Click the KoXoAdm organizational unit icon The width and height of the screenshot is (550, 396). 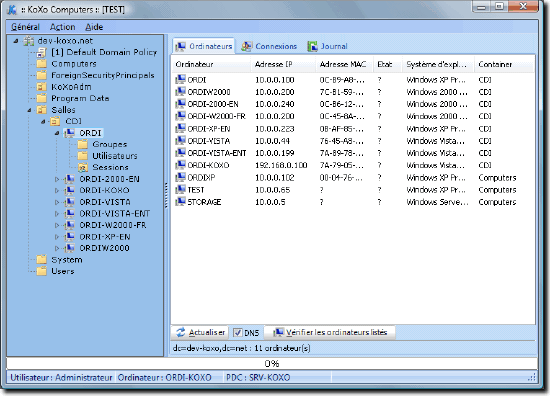point(42,87)
